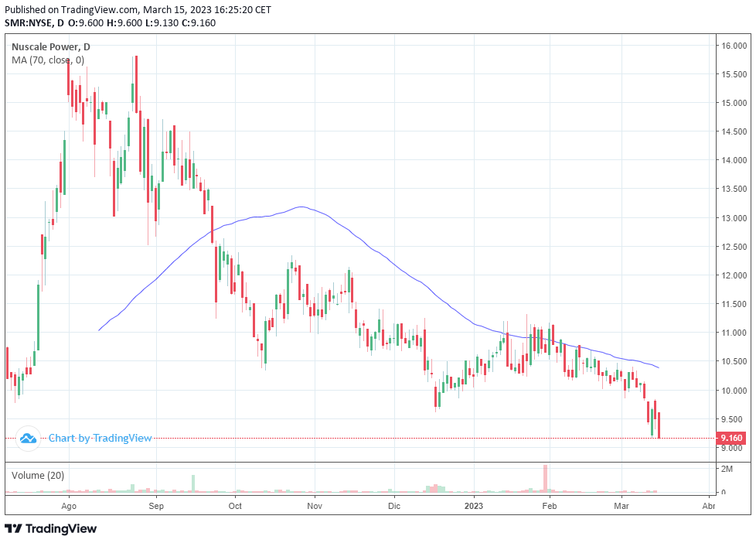Click the 'Mar' month label on time axis
The width and height of the screenshot is (756, 543).
[x=621, y=506]
